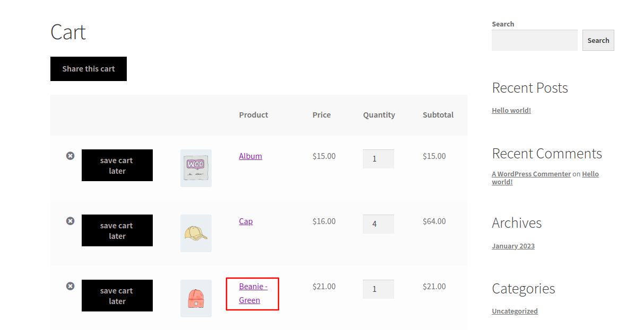Click the Share this cart button

[88, 68]
